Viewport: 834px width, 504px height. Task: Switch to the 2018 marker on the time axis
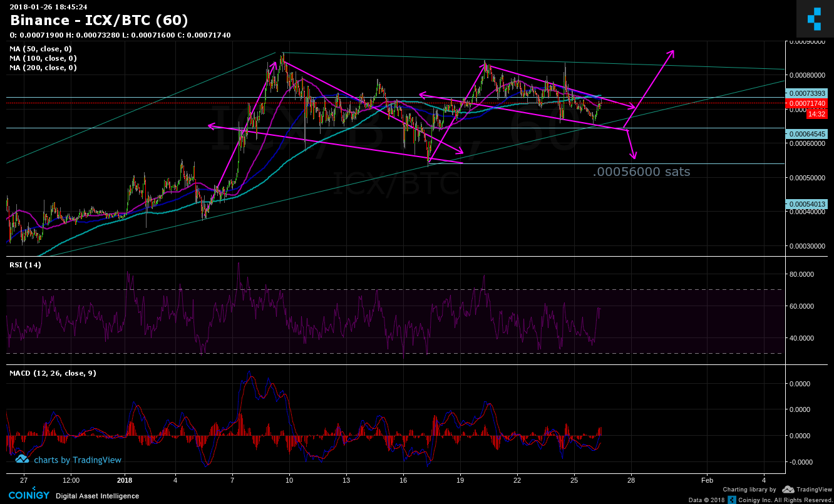coord(125,480)
